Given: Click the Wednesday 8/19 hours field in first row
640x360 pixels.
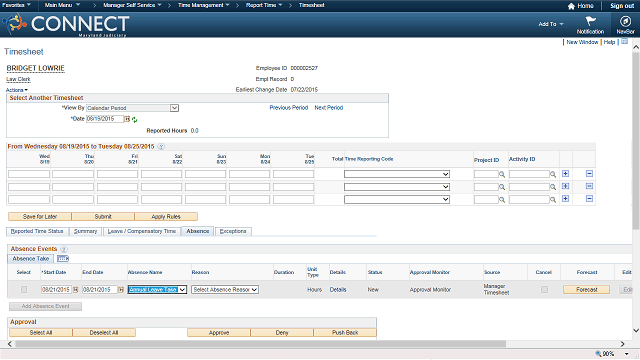Looking at the screenshot, I should pyautogui.click(x=29, y=174).
